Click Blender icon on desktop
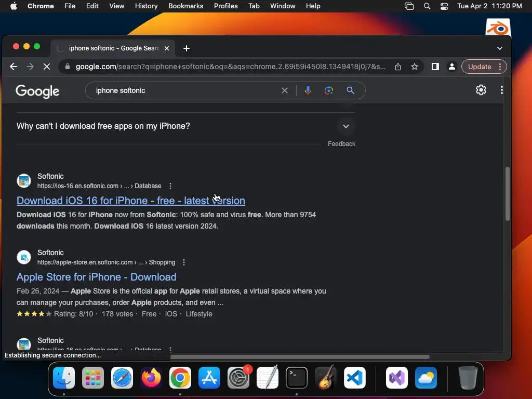 (498, 27)
